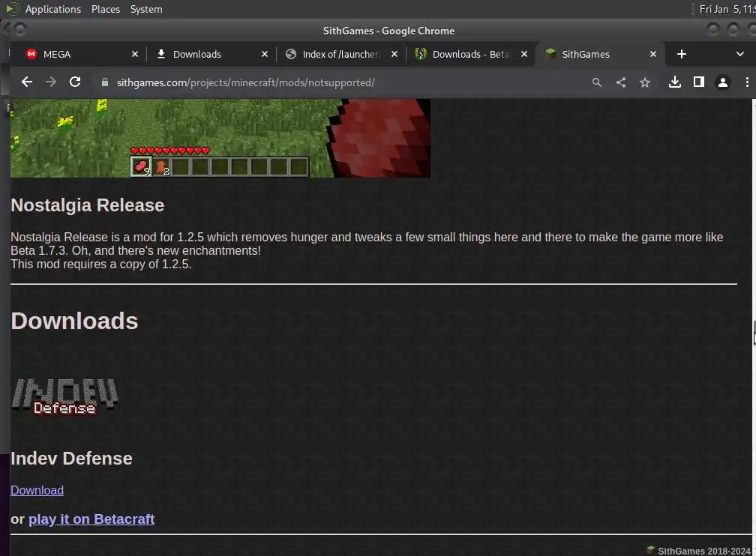Click the Nostalgia Release screenshot image
Image resolution: width=756 pixels, height=556 pixels.
(x=220, y=139)
